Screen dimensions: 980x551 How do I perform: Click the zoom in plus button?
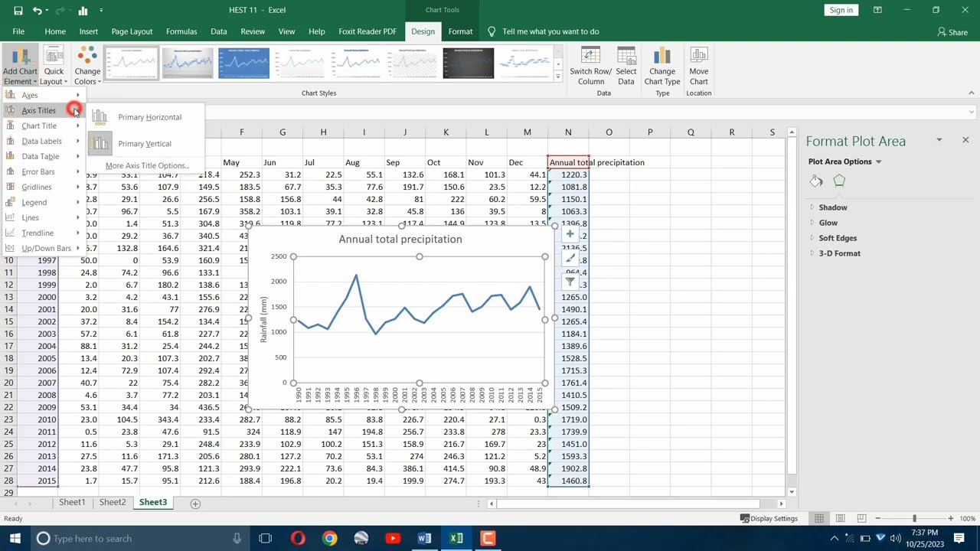951,518
